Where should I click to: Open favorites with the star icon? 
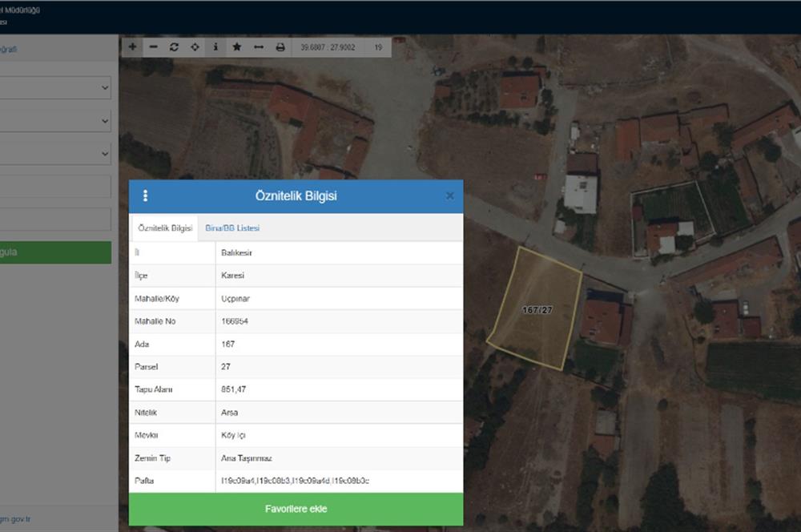coord(237,47)
